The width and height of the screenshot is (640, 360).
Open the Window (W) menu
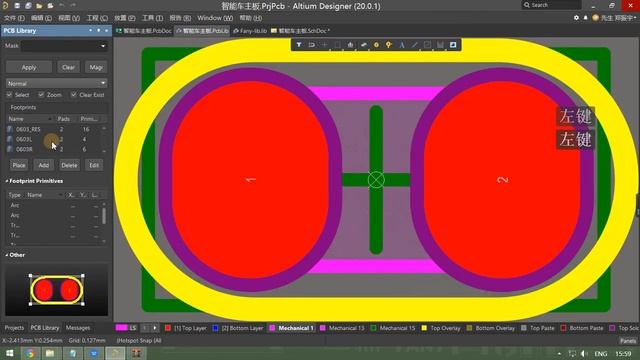(x=215, y=18)
